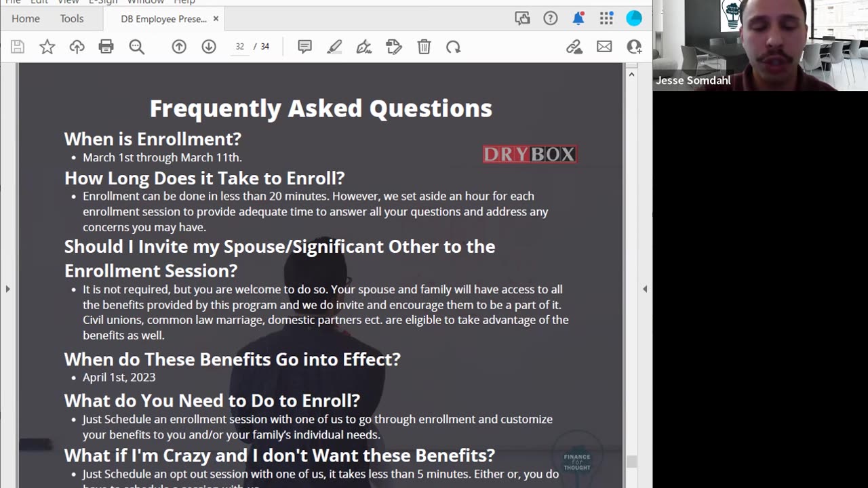Switch to the Home tab
Viewport: 868px width, 488px height.
(x=26, y=18)
